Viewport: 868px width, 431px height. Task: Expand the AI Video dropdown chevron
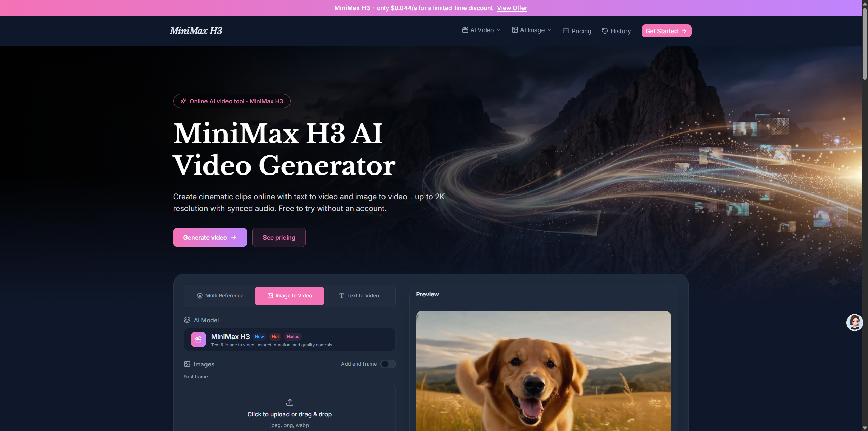coord(499,30)
